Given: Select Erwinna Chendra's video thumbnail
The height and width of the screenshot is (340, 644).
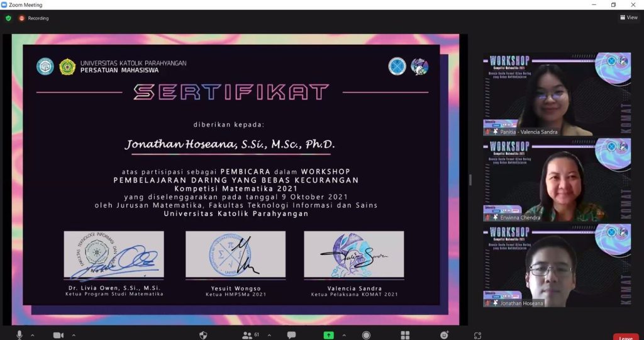Looking at the screenshot, I should [x=548, y=179].
